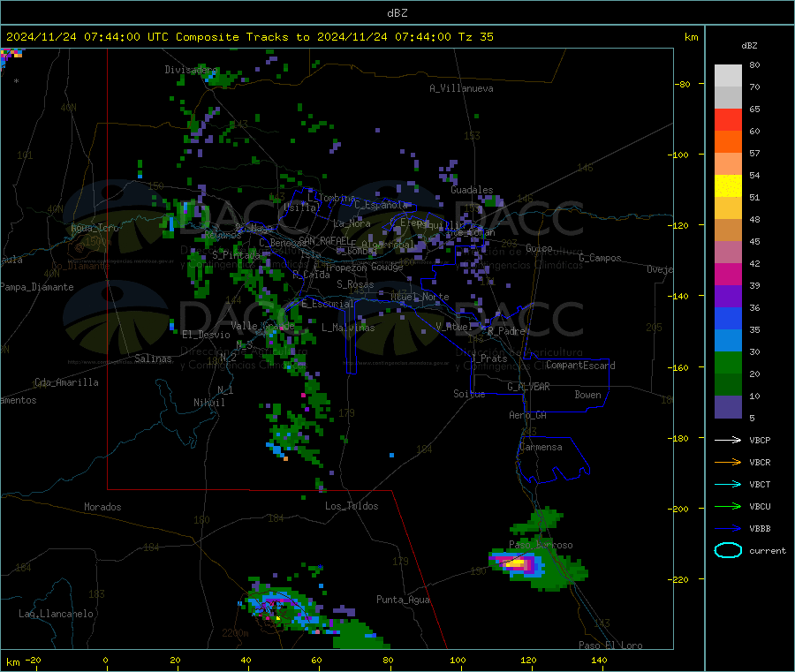Viewport: 795px width, 672px height.
Task: Click the 'Los_Toldos' place label
Action: coord(352,506)
